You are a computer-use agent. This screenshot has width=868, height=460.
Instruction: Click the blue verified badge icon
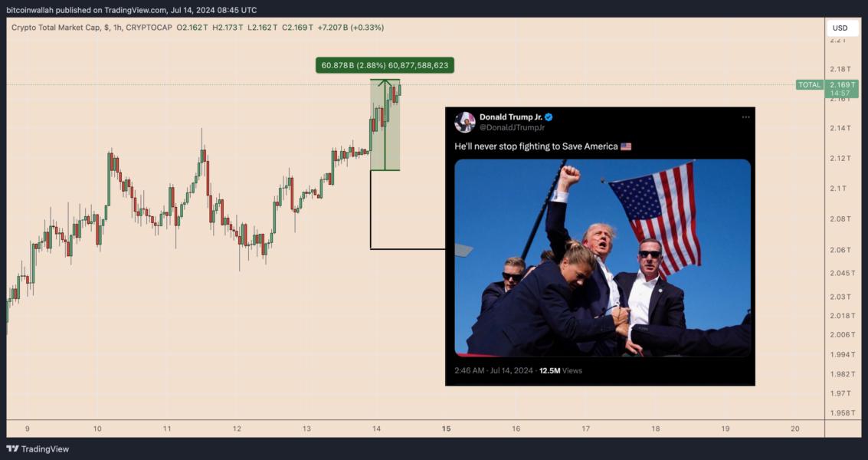549,117
